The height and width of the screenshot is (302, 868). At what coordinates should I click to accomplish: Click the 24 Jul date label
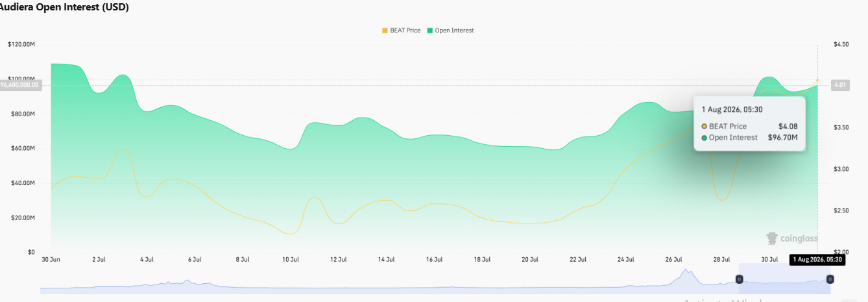click(625, 260)
